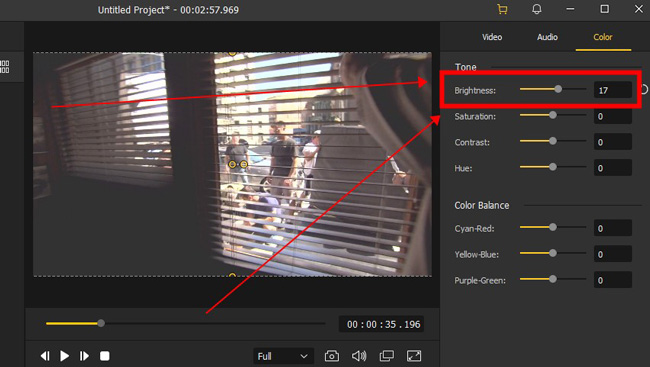This screenshot has height=367, width=650.
Task: Play the video preview
Action: point(65,356)
